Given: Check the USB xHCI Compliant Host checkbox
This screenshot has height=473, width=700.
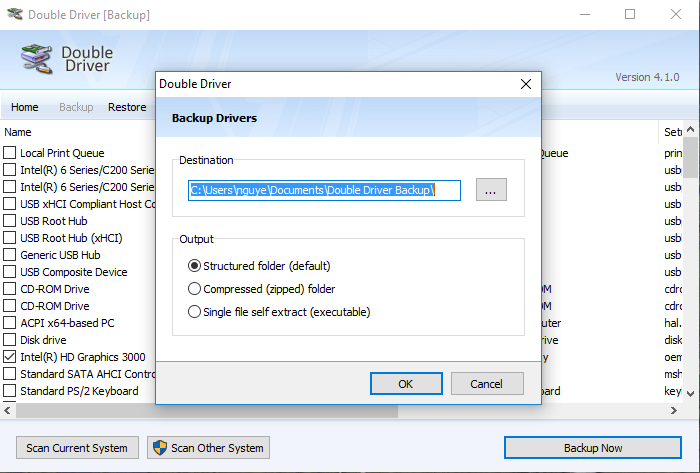Looking at the screenshot, I should coord(9,203).
